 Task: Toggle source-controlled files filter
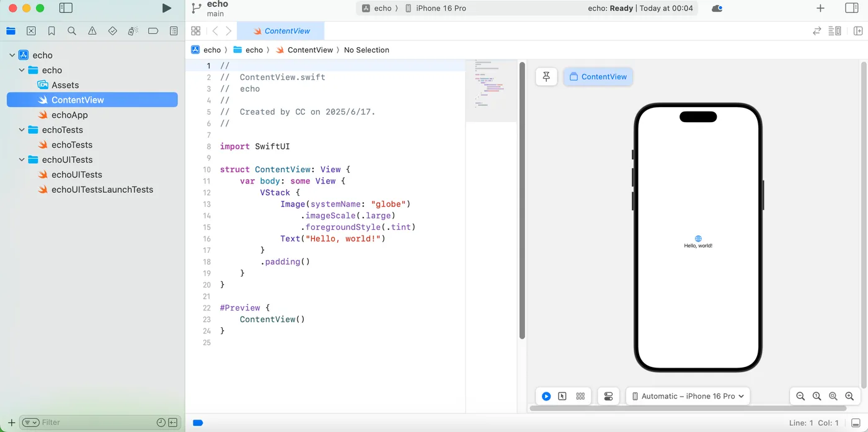point(173,422)
